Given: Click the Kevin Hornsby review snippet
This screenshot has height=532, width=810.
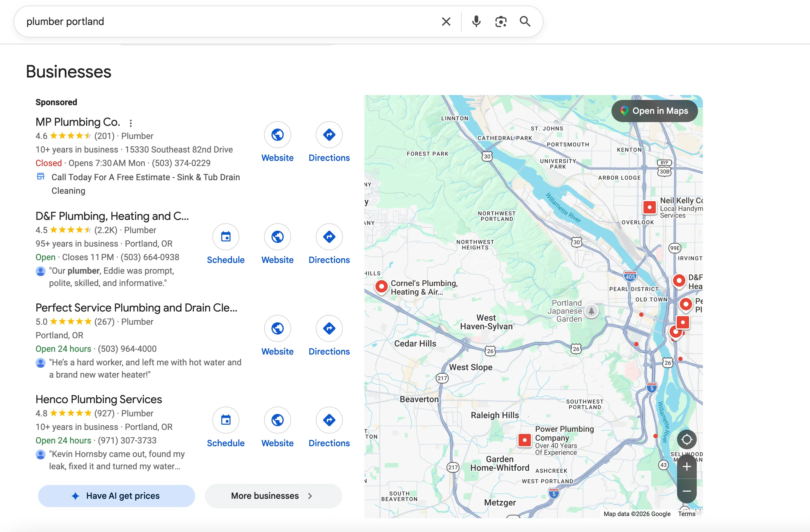Looking at the screenshot, I should (117, 460).
